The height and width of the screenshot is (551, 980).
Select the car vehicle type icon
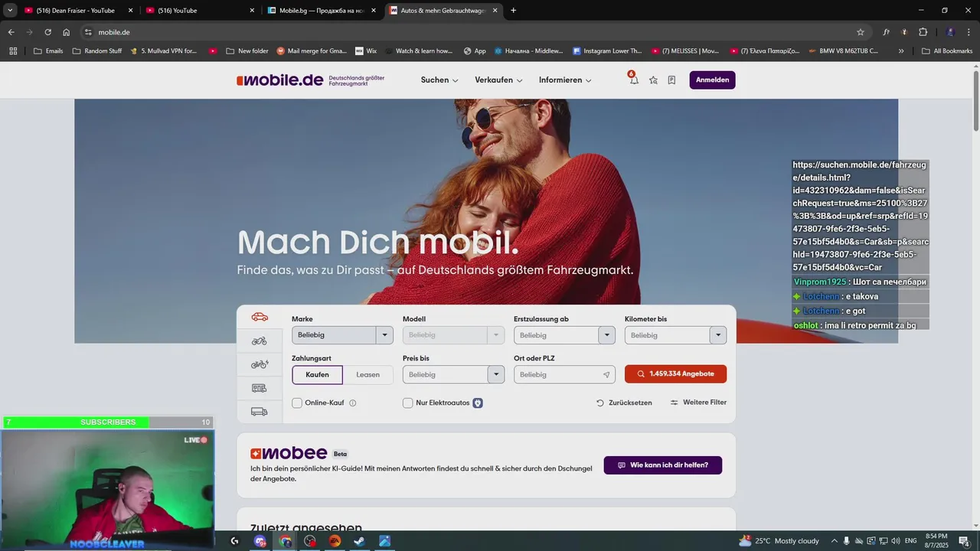pyautogui.click(x=260, y=317)
